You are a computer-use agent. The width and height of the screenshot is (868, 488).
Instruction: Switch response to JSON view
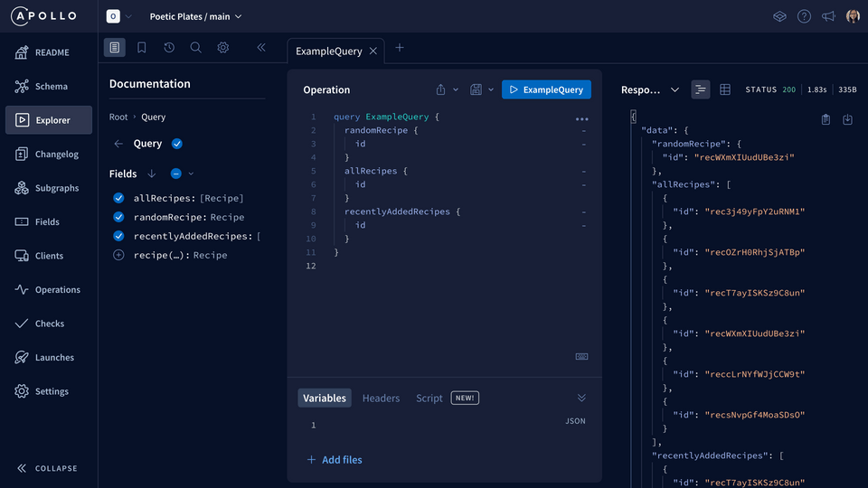click(700, 89)
